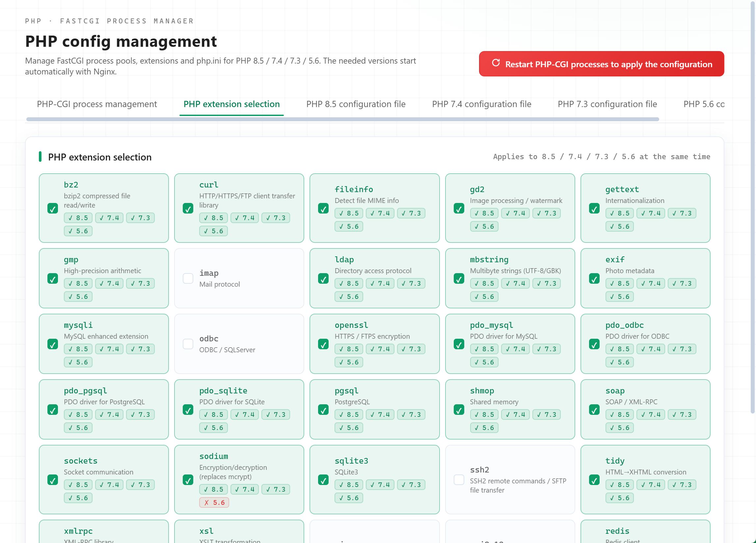Uncheck the ldap extension checkbox
Image resolution: width=756 pixels, height=543 pixels.
tap(323, 278)
